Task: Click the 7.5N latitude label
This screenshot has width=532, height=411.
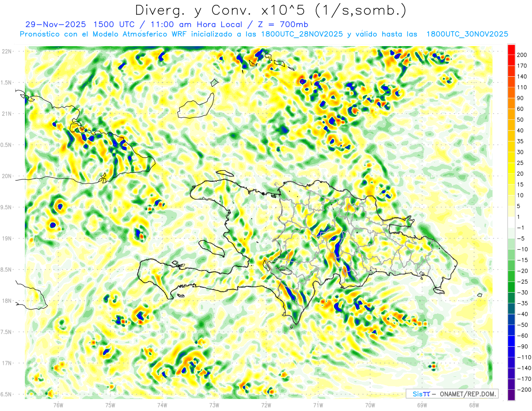Action: tap(6, 332)
